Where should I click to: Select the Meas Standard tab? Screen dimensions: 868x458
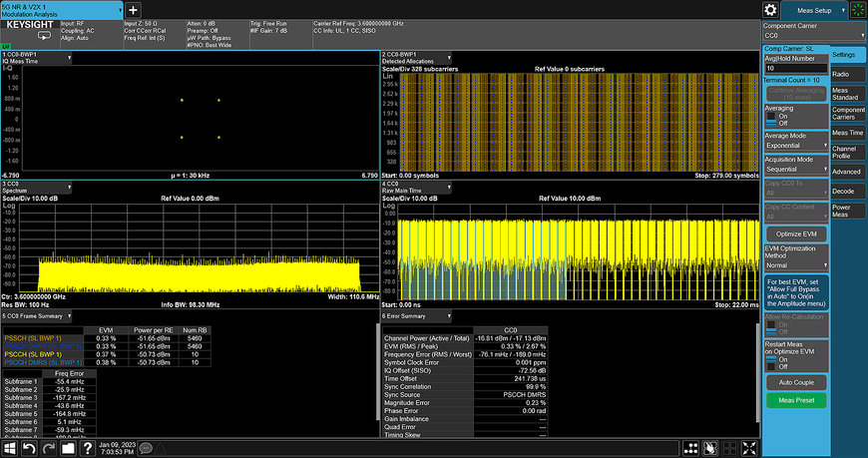pyautogui.click(x=847, y=94)
